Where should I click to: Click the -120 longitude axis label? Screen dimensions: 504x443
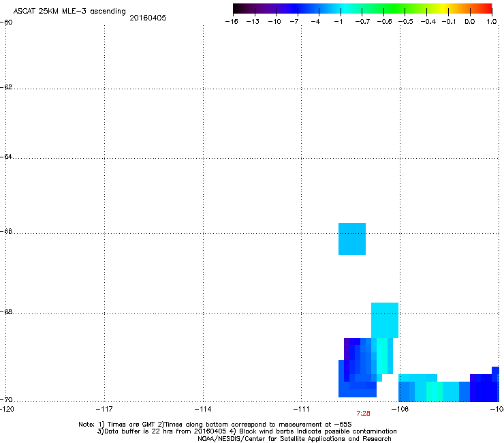(7, 409)
